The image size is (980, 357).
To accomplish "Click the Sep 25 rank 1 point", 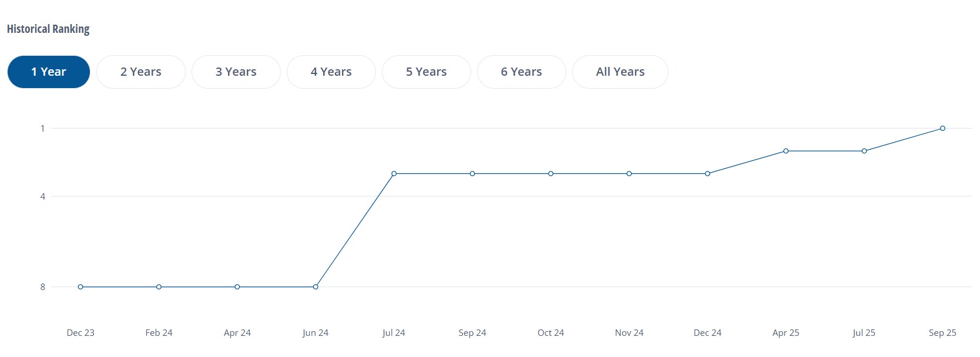I will tap(942, 128).
